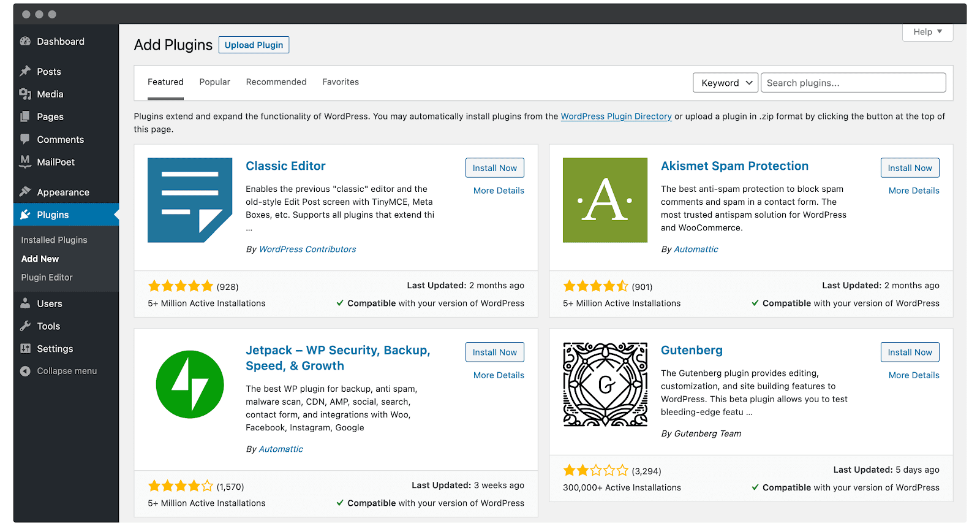
Task: Switch to the Featured tab
Action: pyautogui.click(x=165, y=82)
